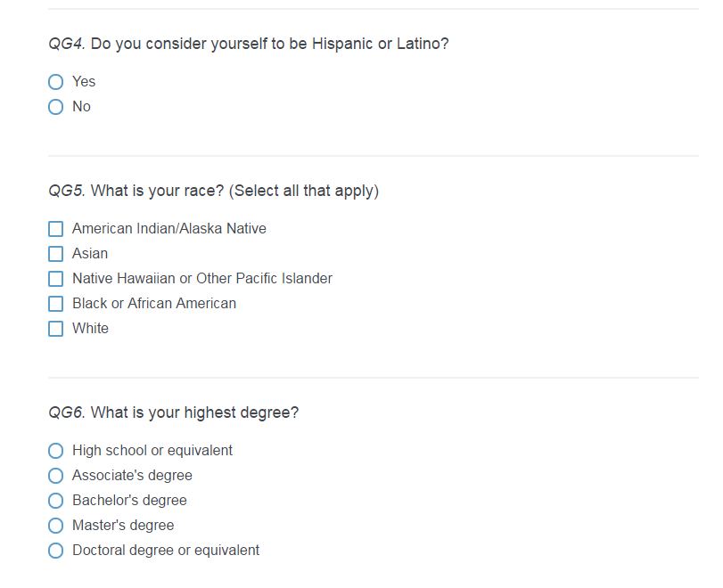The height and width of the screenshot is (588, 723).
Task: Click the 'Asian' label text
Action: [90, 254]
